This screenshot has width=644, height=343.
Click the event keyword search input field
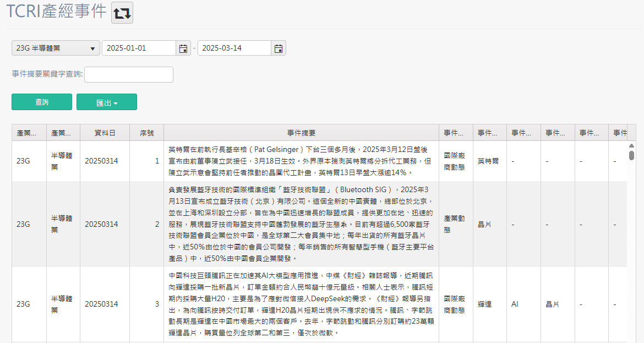tap(129, 74)
